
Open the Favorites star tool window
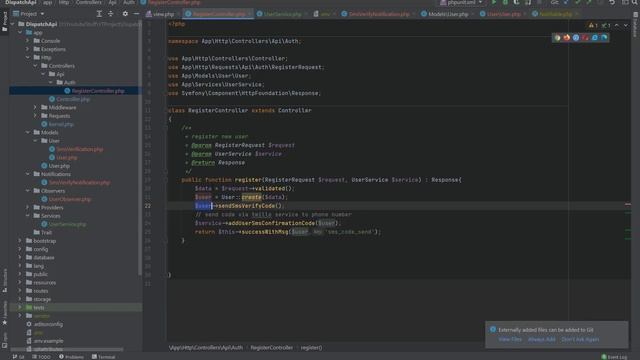[x=4, y=314]
